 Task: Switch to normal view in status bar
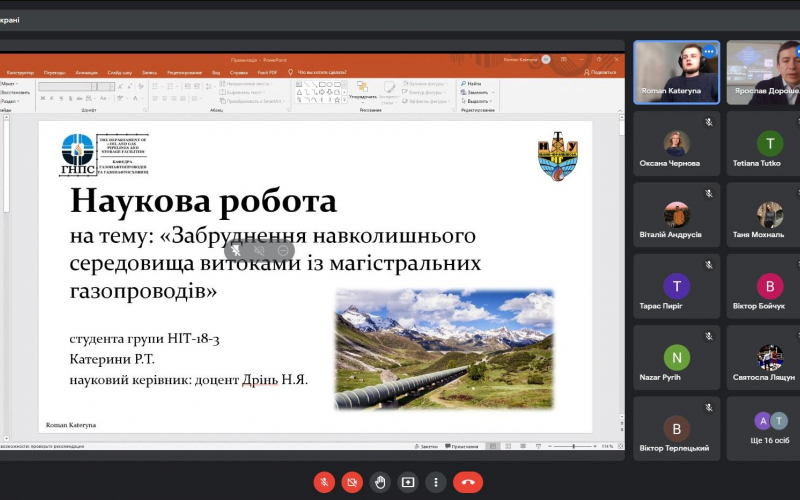[x=493, y=446]
